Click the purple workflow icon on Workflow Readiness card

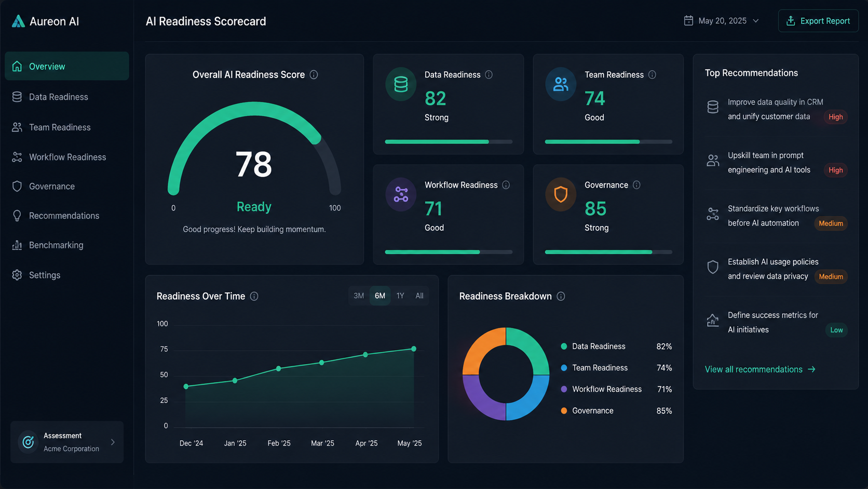coord(401,194)
